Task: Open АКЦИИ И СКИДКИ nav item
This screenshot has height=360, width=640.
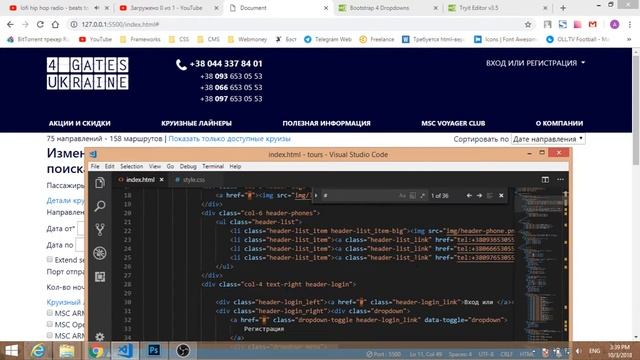Action: tap(80, 123)
